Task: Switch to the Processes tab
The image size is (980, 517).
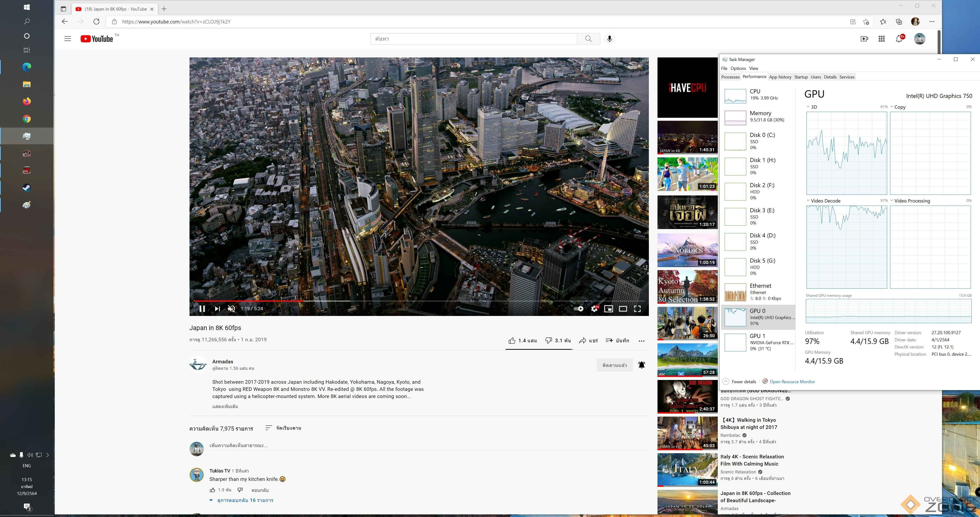Action: [x=730, y=77]
